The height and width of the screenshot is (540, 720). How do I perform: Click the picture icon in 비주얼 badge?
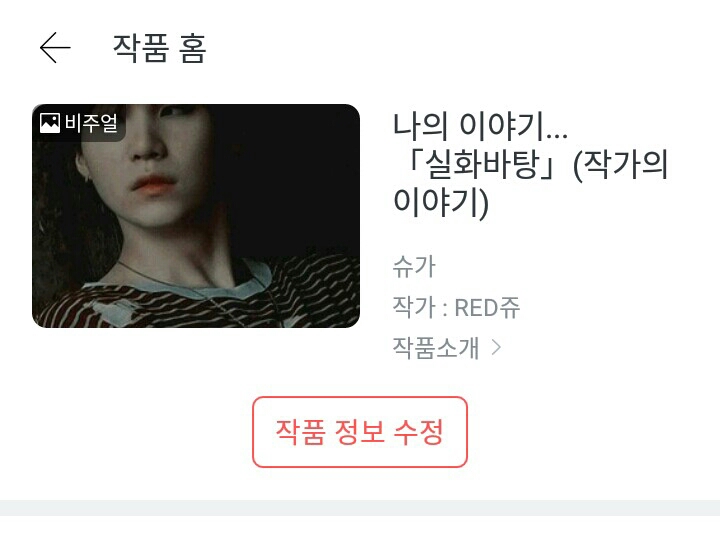[50, 123]
